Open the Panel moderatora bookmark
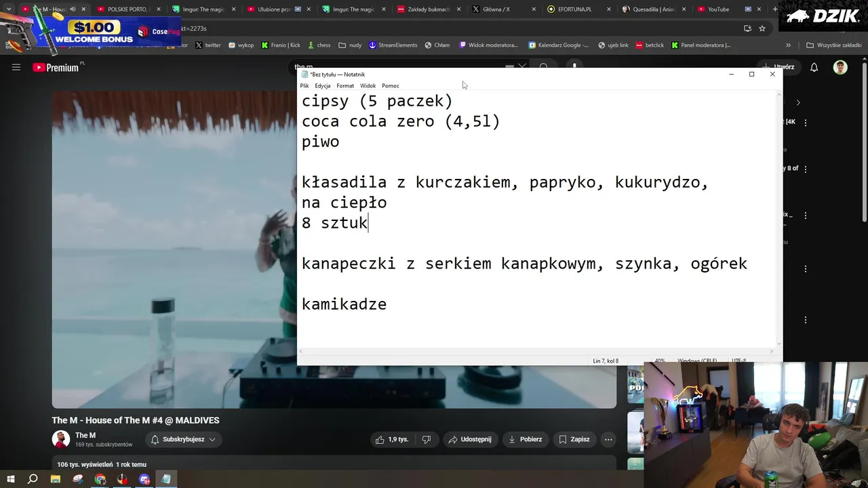Image resolution: width=868 pixels, height=488 pixels. coord(701,45)
